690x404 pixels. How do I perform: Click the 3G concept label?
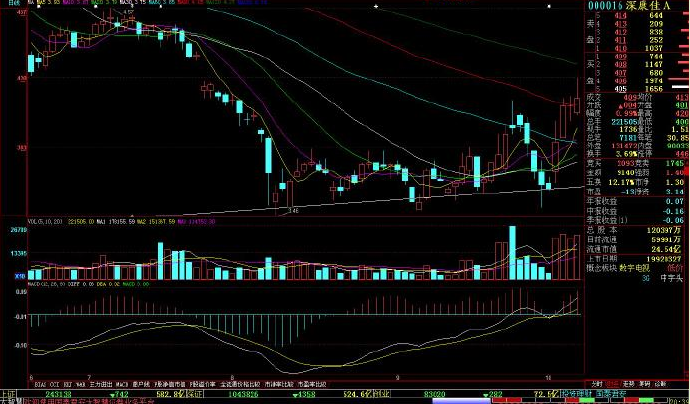pyautogui.click(x=646, y=278)
